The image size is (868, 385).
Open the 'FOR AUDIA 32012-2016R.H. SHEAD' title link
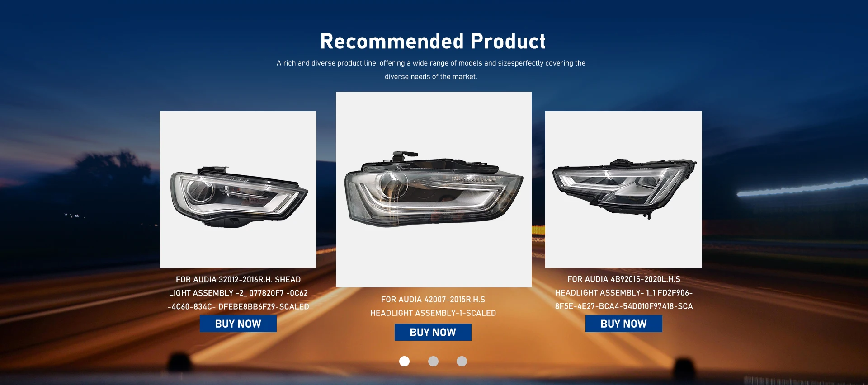(x=238, y=280)
